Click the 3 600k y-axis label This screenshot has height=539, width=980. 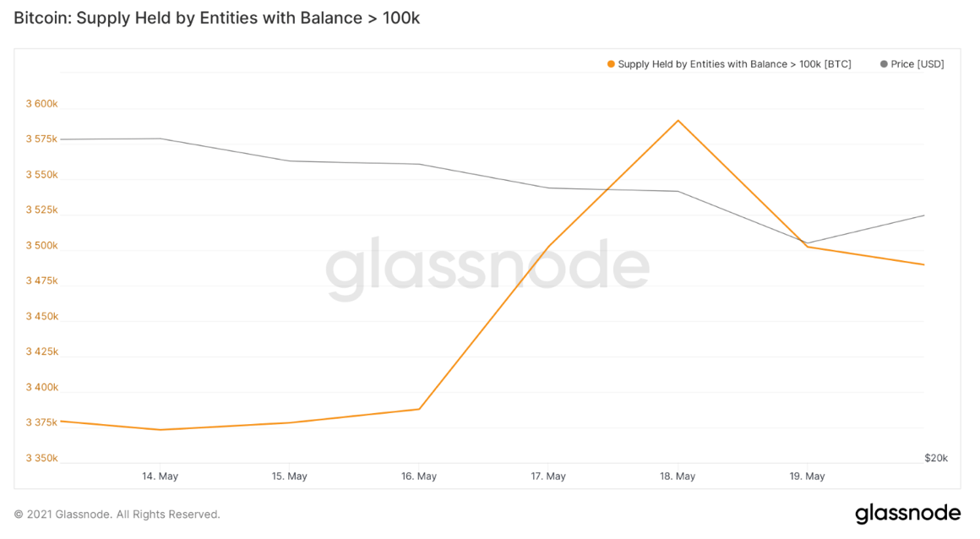(42, 104)
